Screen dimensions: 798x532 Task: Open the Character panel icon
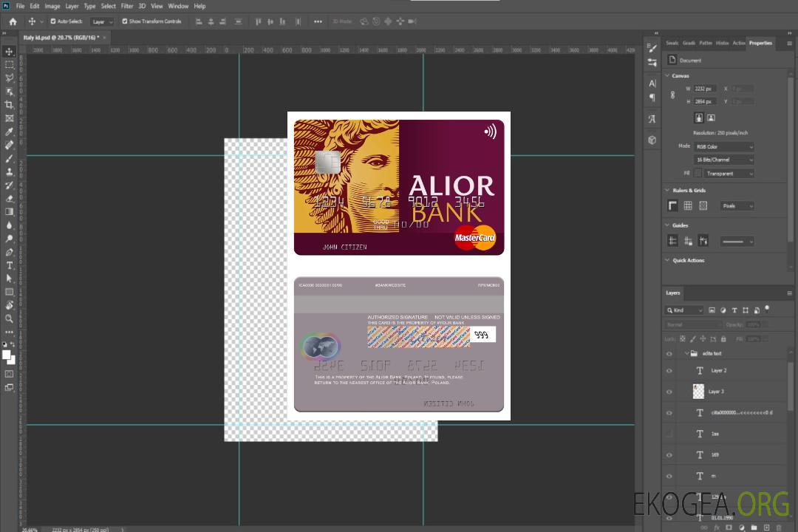tap(652, 83)
